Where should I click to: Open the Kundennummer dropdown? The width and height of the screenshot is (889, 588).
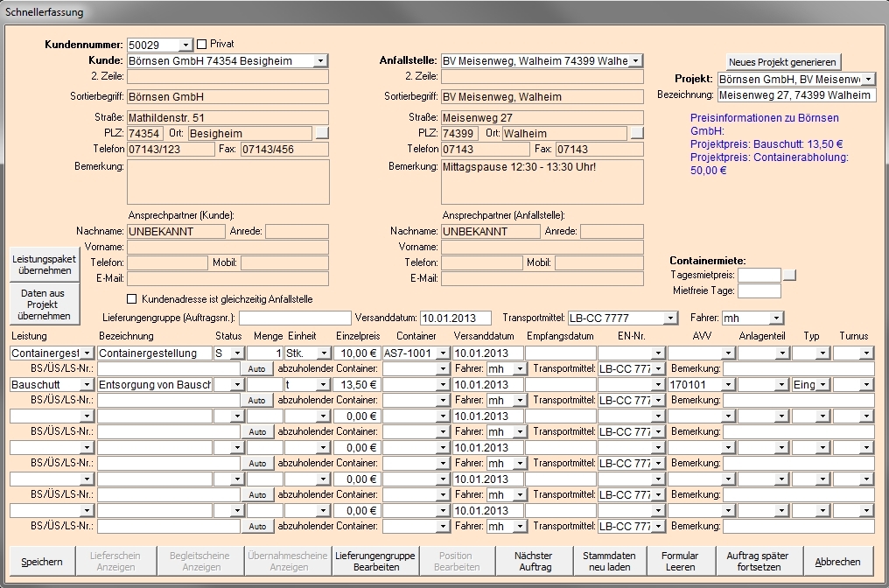click(x=185, y=45)
